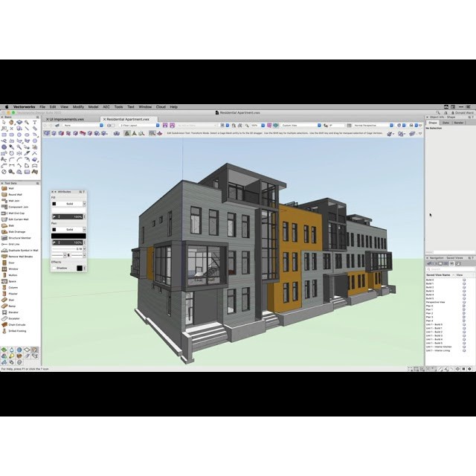Click the black pen color swatch

click(54, 229)
